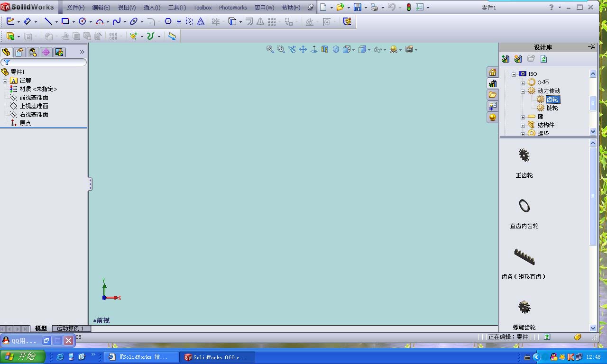The height and width of the screenshot is (364, 607).
Task: Open the Hide/Show Items dropdown arrow
Action: click(x=384, y=49)
